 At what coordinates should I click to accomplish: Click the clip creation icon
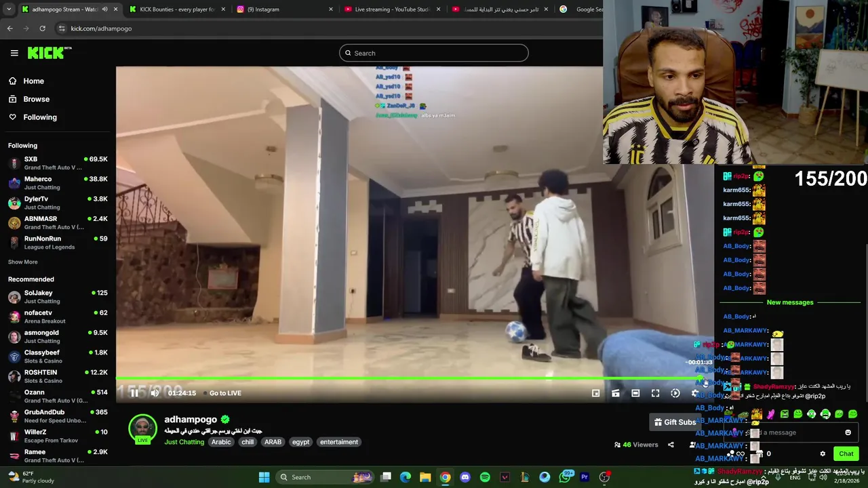pyautogui.click(x=616, y=393)
